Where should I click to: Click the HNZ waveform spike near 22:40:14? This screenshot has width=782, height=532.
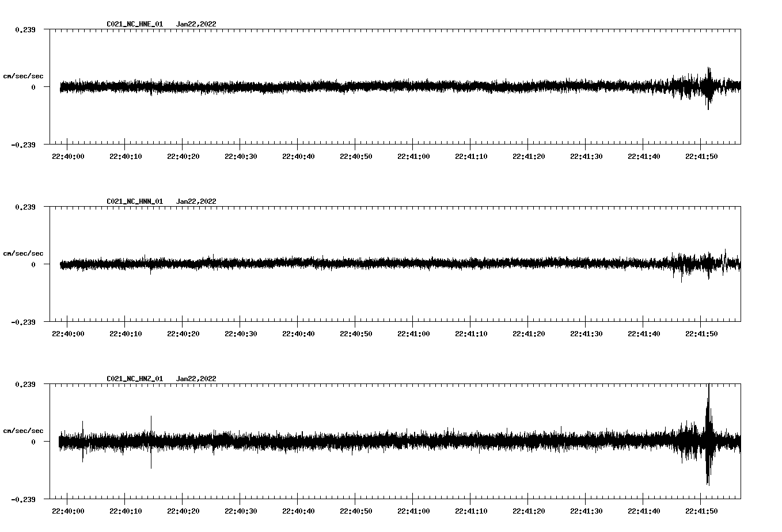tap(151, 442)
